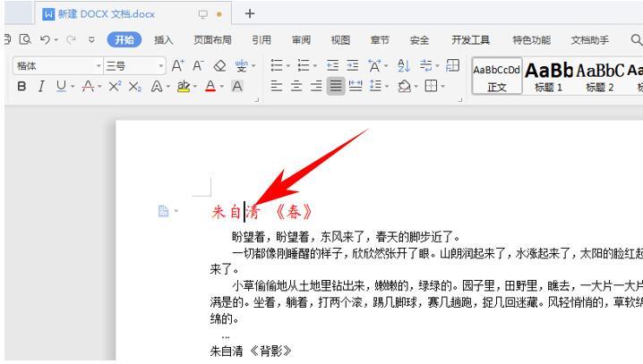Open the underline style dropdown arrow
Viewport: 643px width, 364px height.
click(73, 87)
